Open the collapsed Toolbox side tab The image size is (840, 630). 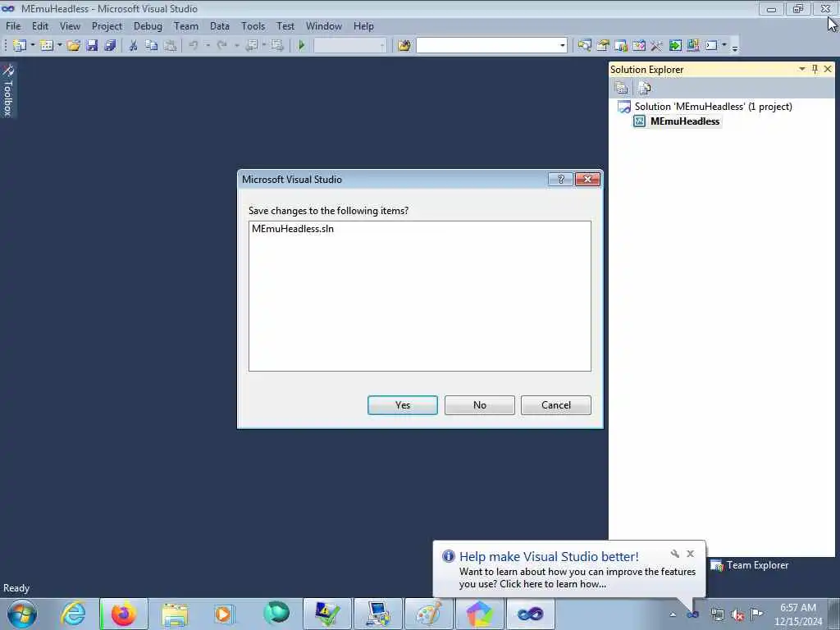[x=8, y=90]
